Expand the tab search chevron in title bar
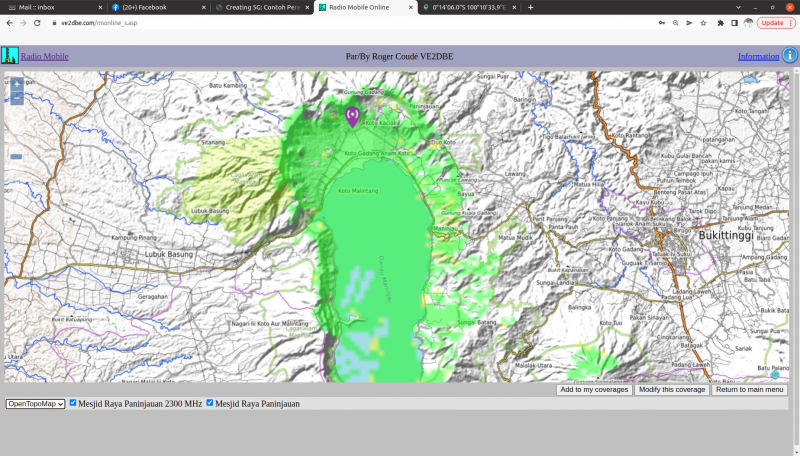 tap(738, 7)
